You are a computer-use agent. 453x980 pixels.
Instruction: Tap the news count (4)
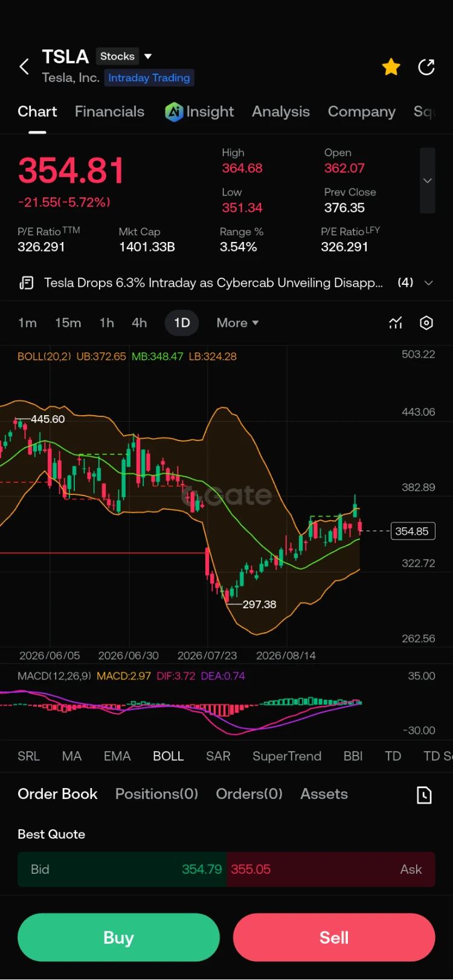tap(405, 282)
